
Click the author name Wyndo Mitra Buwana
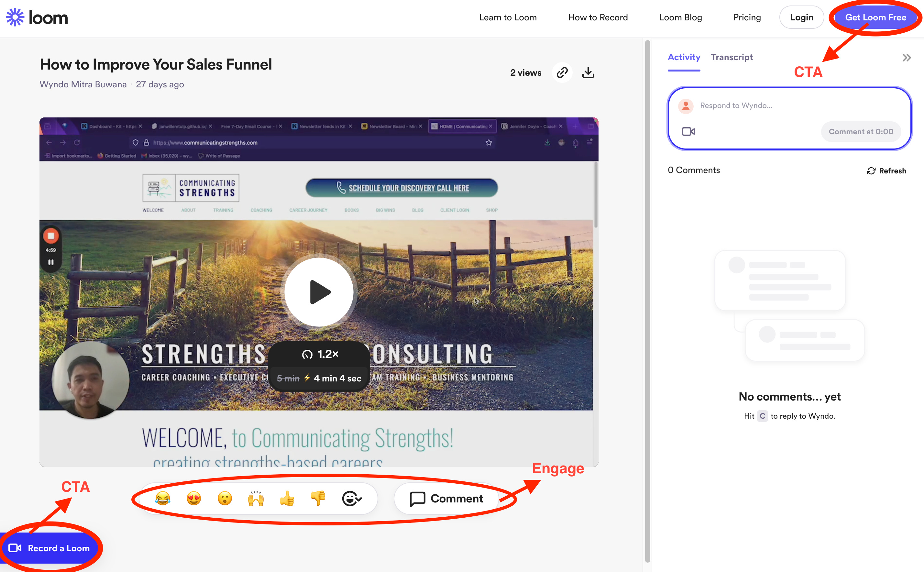pos(83,84)
